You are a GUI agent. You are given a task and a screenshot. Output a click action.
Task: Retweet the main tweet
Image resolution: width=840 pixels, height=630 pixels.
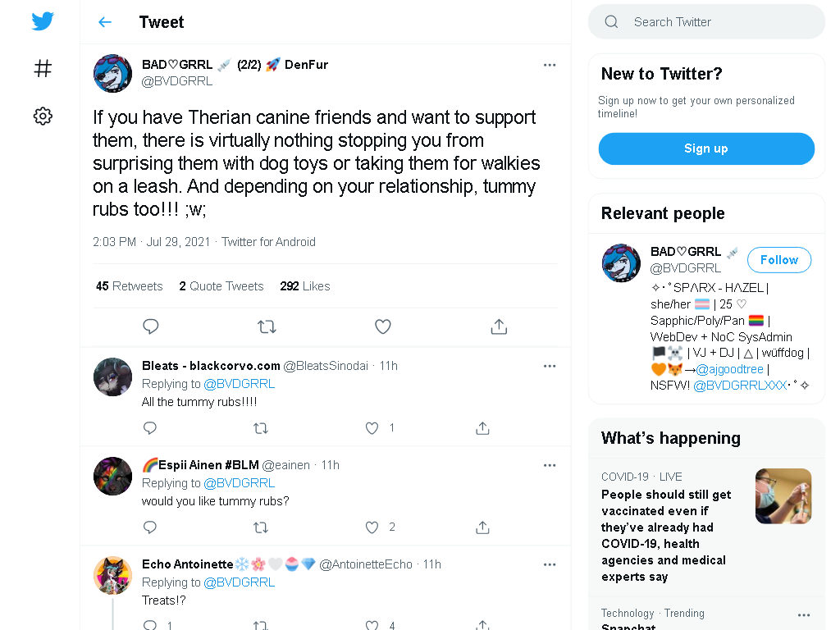pyautogui.click(x=267, y=326)
